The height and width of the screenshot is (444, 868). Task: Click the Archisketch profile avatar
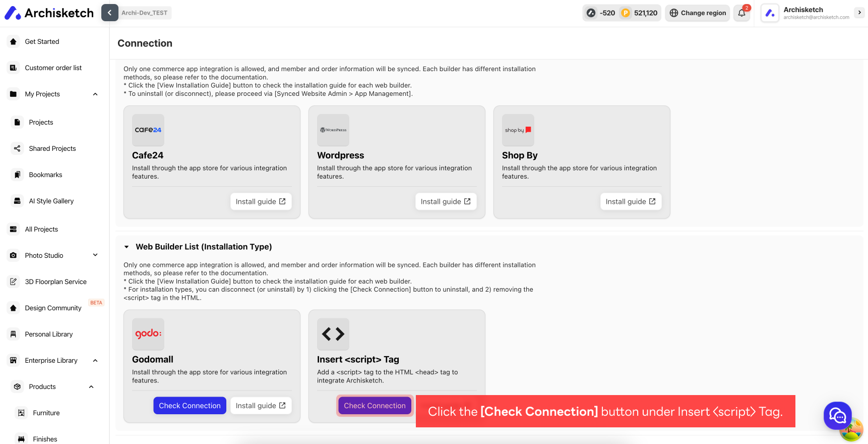pyautogui.click(x=770, y=13)
